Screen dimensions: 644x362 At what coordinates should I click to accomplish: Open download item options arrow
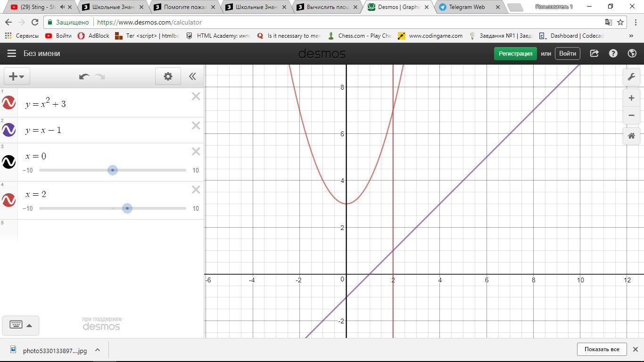(x=98, y=350)
